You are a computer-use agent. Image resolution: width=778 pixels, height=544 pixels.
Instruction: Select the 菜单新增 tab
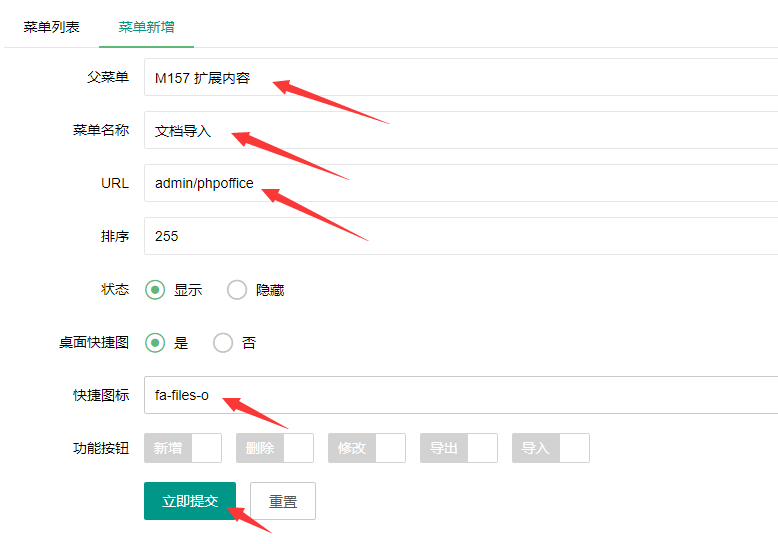click(x=146, y=26)
